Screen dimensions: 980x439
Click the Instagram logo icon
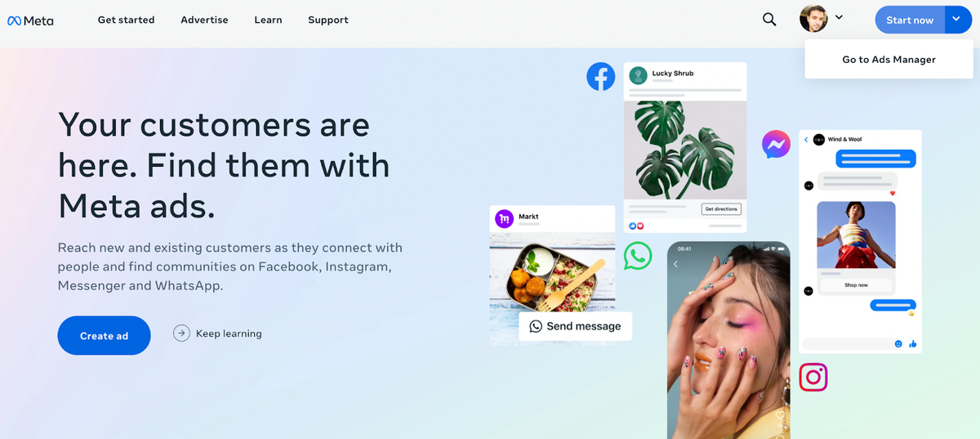coord(813,377)
